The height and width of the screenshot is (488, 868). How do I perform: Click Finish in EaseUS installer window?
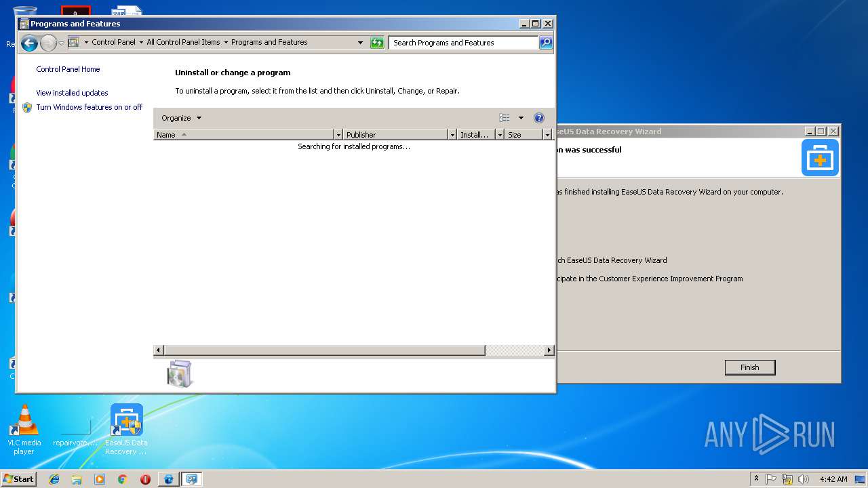(750, 367)
